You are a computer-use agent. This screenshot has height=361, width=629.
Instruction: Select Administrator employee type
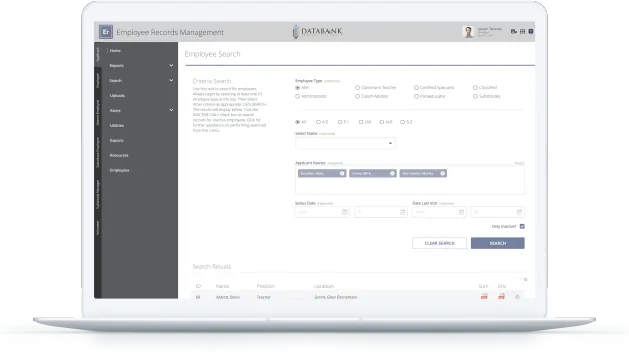point(298,96)
